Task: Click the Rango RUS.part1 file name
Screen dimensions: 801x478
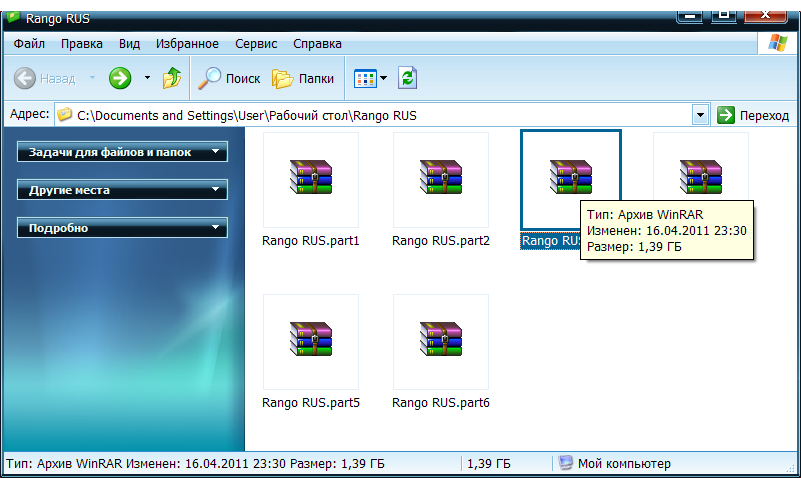Action: pos(311,241)
